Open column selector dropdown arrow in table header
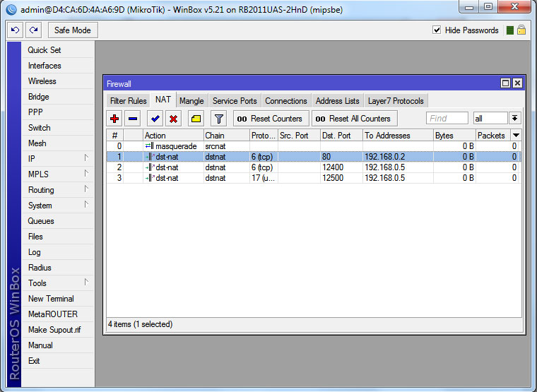 pos(516,135)
